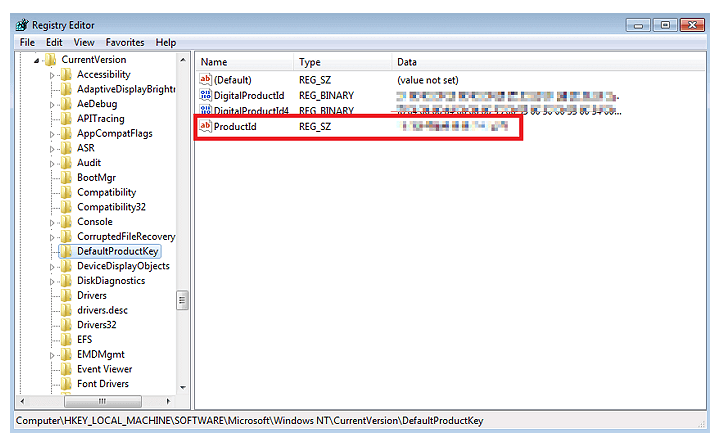Screen dimensions: 718x439
Task: Select the ProductId string value icon
Action: click(x=206, y=127)
